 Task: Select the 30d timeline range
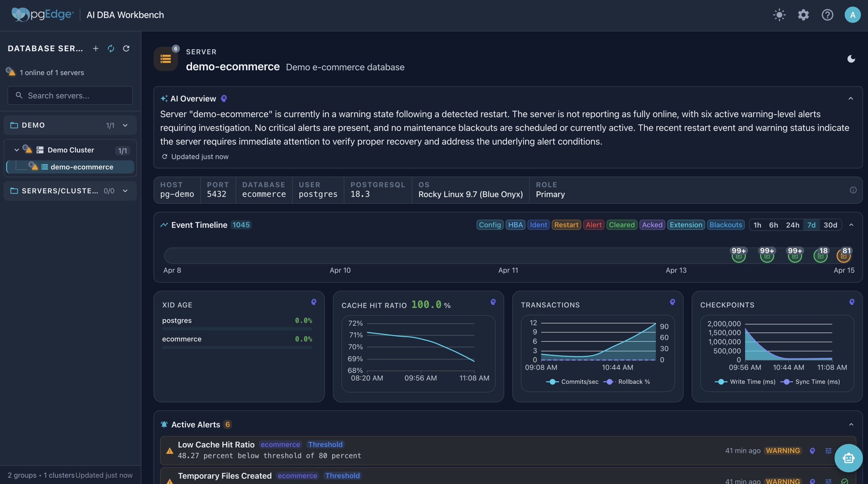pyautogui.click(x=830, y=225)
